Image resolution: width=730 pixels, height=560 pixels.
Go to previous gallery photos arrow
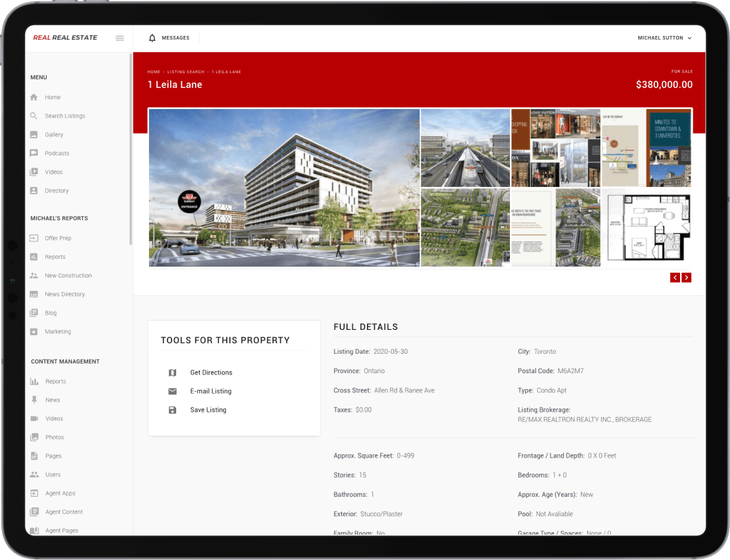click(675, 277)
